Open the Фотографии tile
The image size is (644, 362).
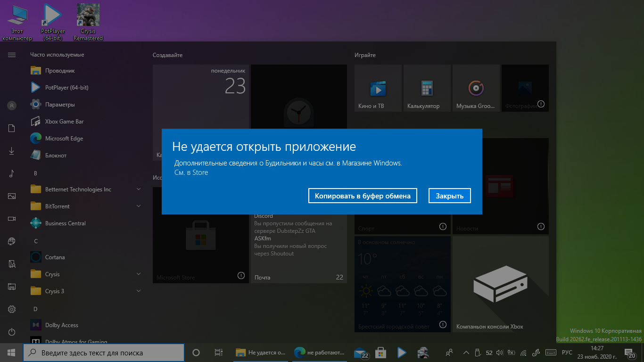coord(525,88)
